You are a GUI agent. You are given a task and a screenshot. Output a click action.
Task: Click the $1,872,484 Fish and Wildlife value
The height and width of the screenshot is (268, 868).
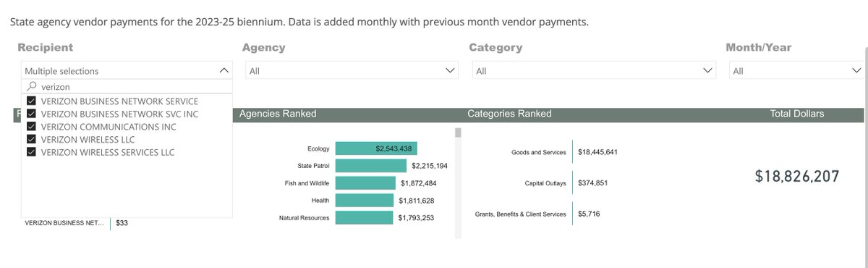(418, 183)
